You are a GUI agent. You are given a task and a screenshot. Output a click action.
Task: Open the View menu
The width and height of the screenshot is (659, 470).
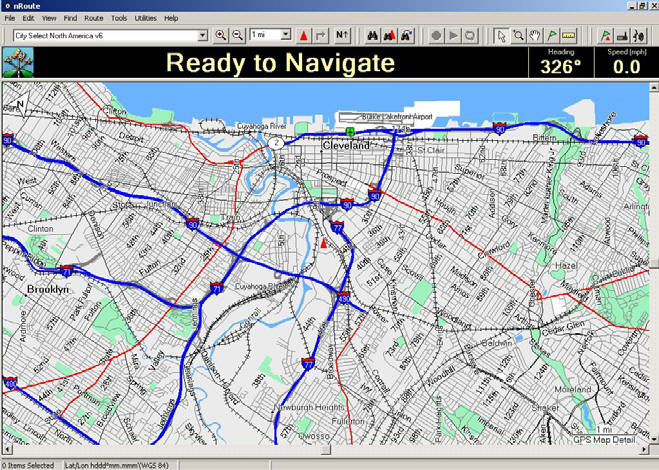point(49,18)
